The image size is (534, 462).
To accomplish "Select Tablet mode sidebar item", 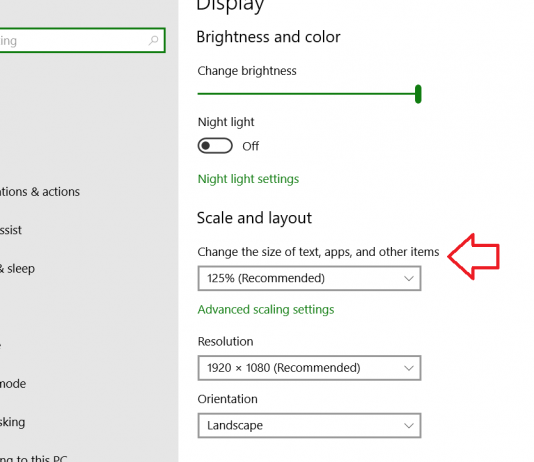I will tap(13, 384).
